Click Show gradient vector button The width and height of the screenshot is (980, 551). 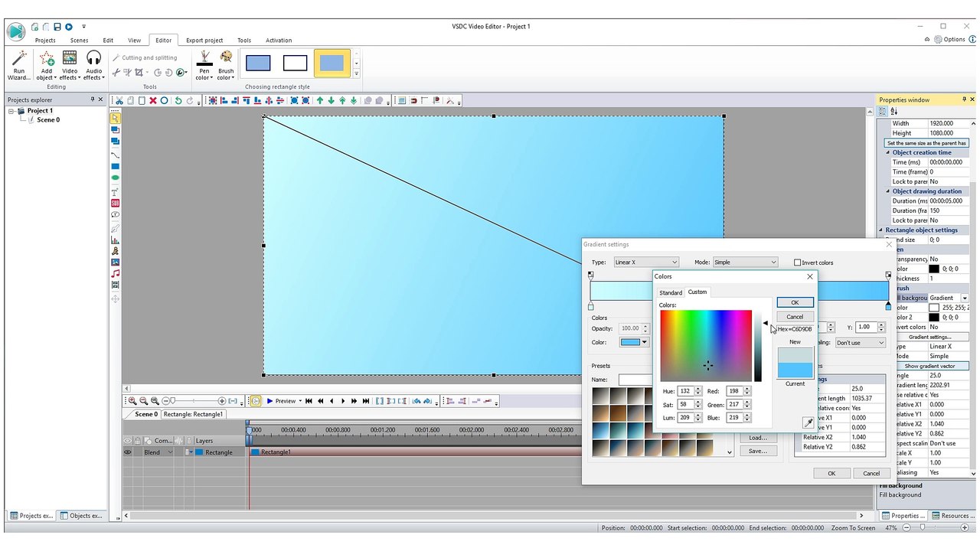(929, 366)
